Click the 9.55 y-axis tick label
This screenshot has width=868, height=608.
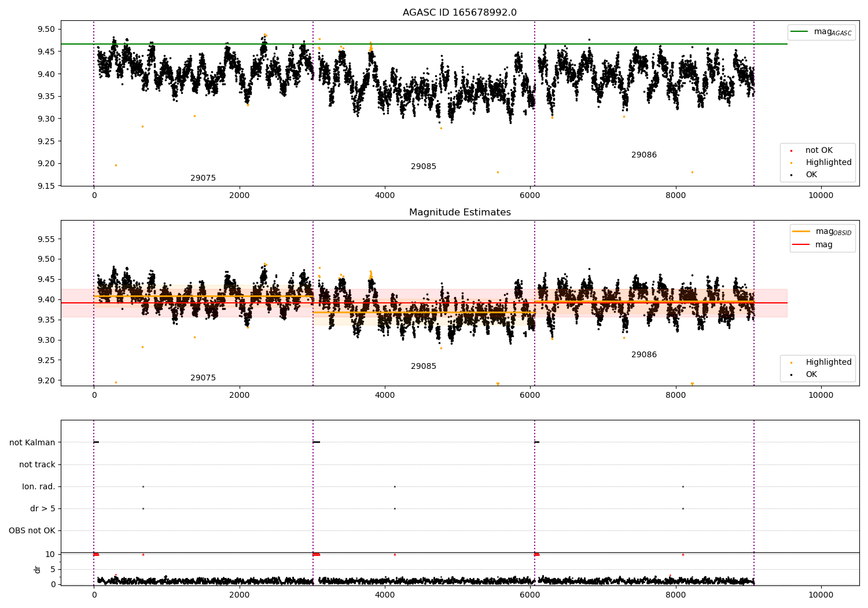pos(46,239)
